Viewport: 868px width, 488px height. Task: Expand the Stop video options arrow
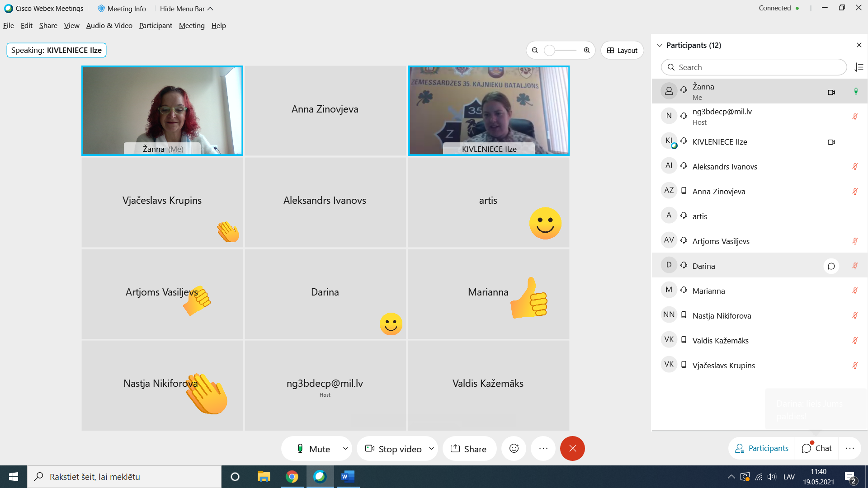431,449
